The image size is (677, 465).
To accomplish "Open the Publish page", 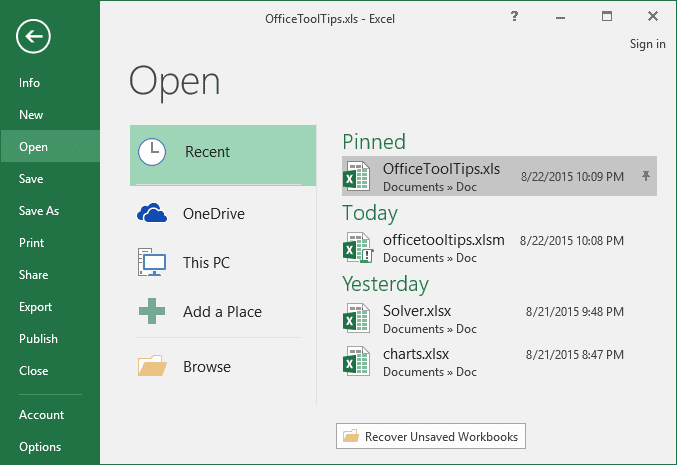I will pos(38,338).
